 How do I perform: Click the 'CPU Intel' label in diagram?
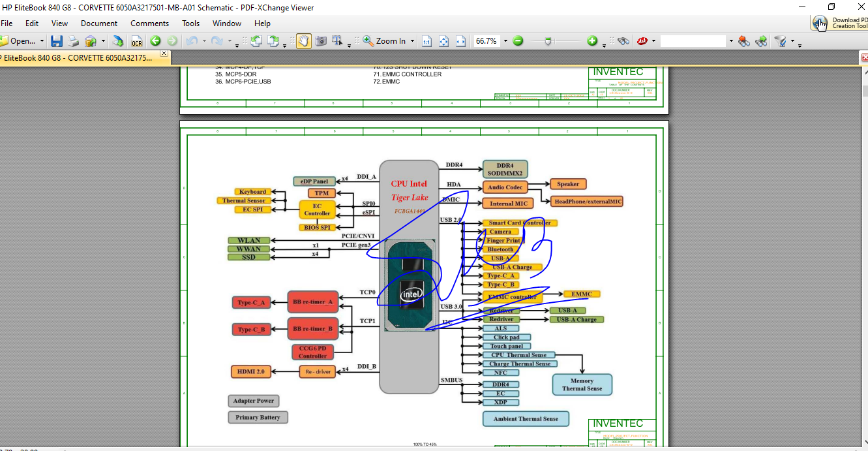click(409, 184)
